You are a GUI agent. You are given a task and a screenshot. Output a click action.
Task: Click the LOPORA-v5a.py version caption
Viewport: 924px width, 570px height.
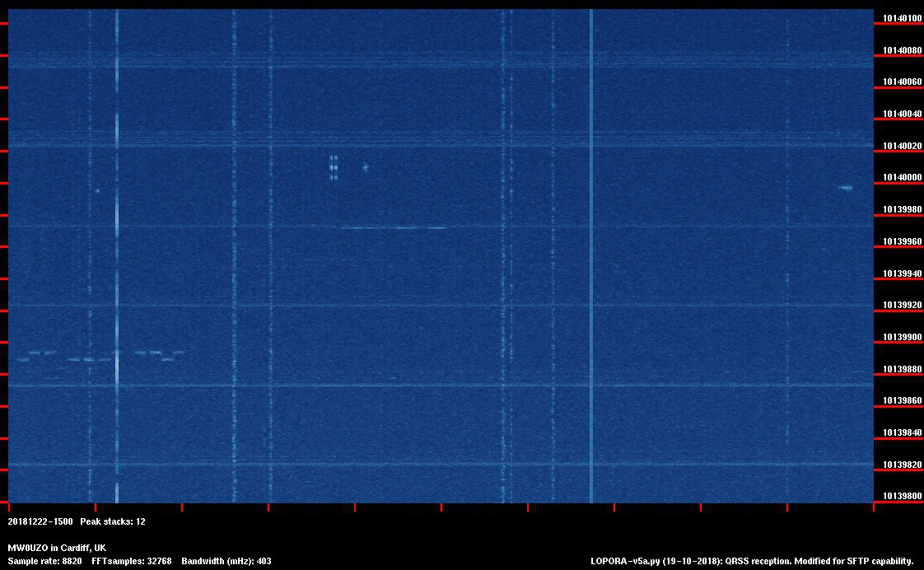(752, 561)
